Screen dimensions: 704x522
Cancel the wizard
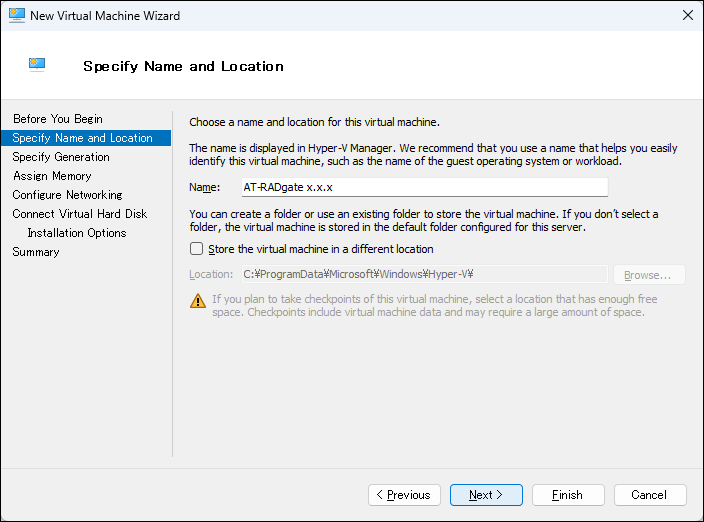point(650,495)
